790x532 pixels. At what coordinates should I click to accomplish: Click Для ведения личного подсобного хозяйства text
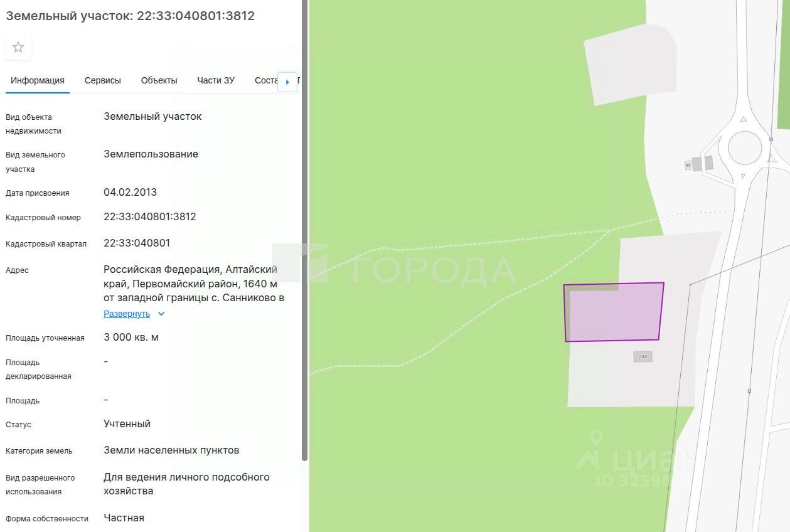pos(186,484)
